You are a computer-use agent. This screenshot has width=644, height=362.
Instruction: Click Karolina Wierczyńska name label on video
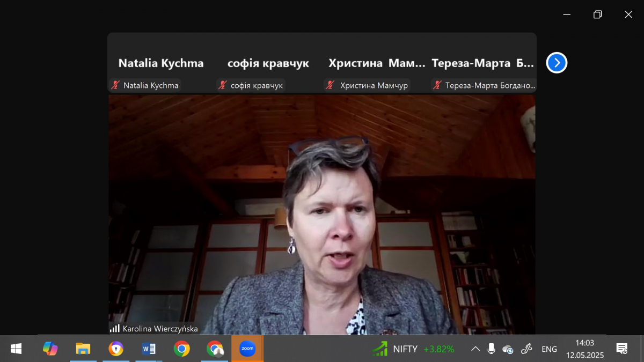coord(160,329)
